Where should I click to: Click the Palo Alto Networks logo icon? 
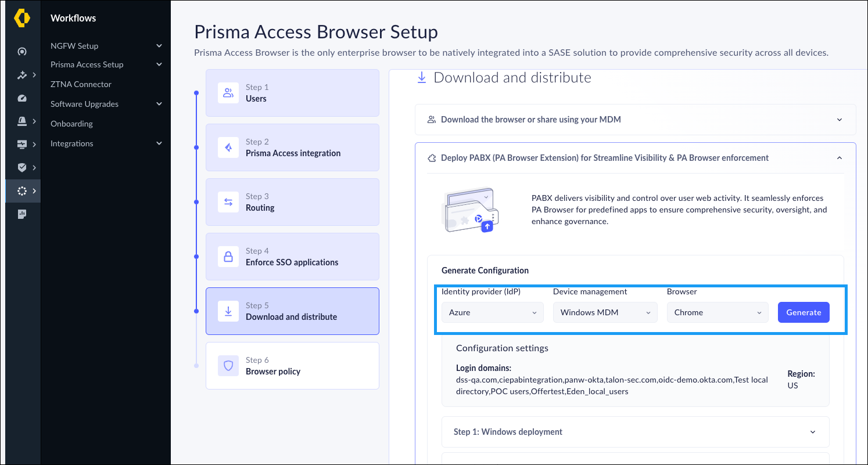[x=22, y=18]
